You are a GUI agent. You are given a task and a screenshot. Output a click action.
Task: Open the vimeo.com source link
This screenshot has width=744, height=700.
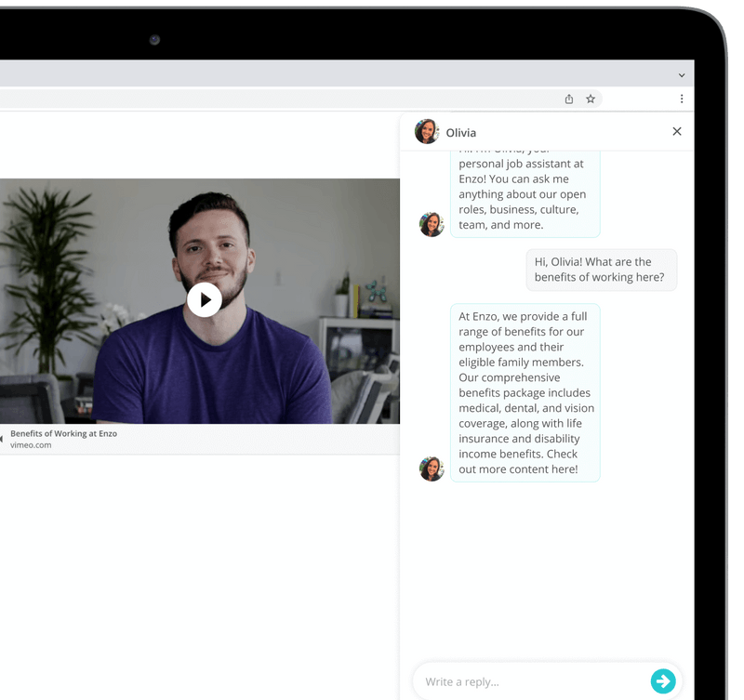(32, 443)
